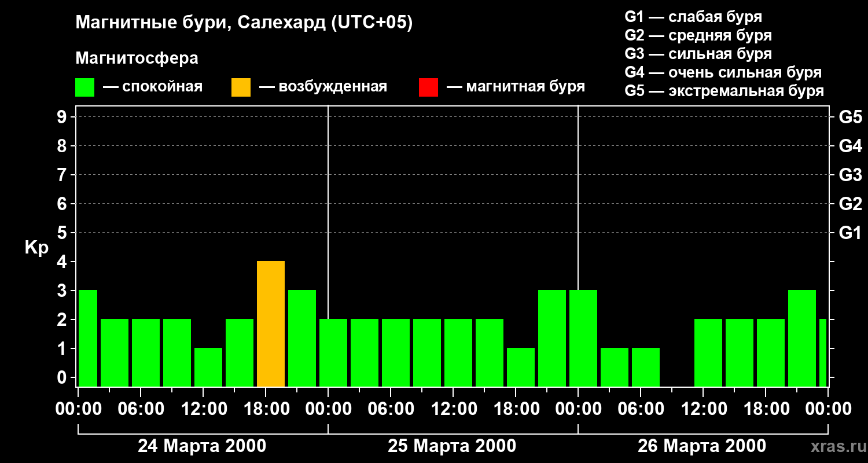Image resolution: width=868 pixels, height=463 pixels.
Task: Click the '— магнитная буря' legend label
Action: 516,87
